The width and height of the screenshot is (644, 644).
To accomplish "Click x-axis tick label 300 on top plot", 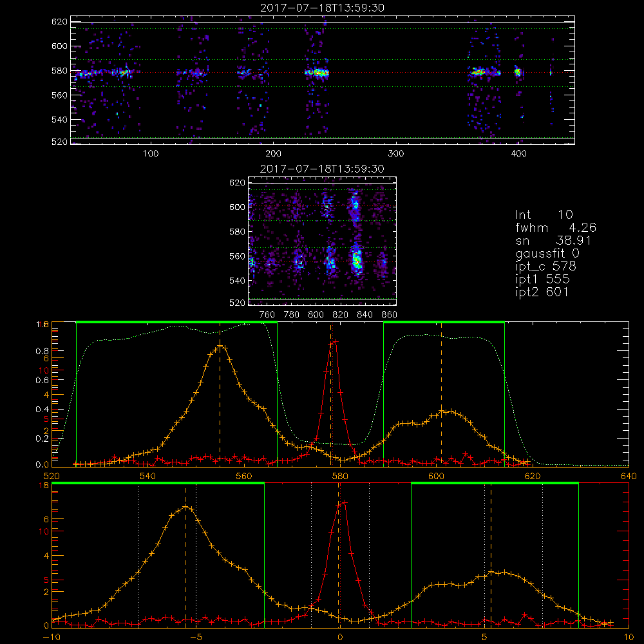I will [396, 154].
